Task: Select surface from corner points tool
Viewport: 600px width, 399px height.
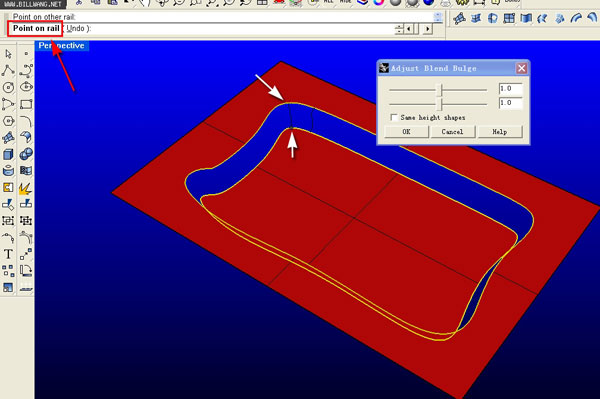Action: coord(8,137)
